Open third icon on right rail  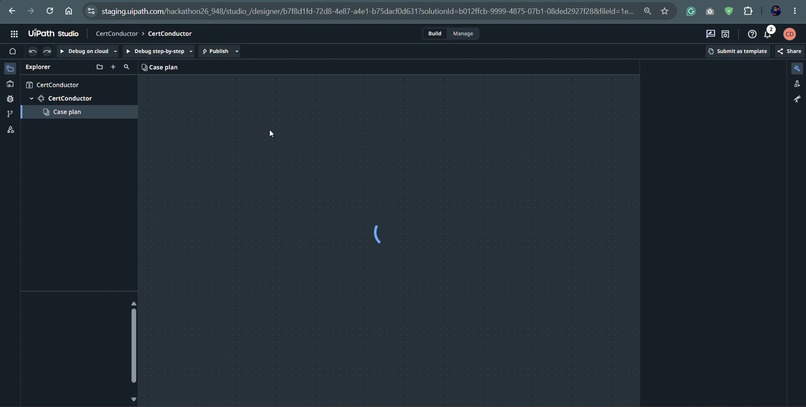pyautogui.click(x=797, y=99)
